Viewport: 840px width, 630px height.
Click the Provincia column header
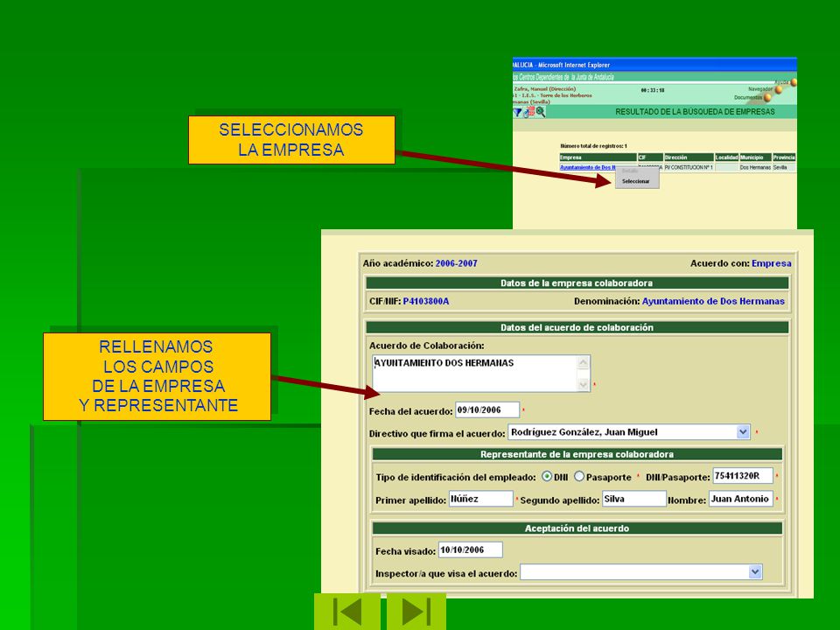[784, 157]
